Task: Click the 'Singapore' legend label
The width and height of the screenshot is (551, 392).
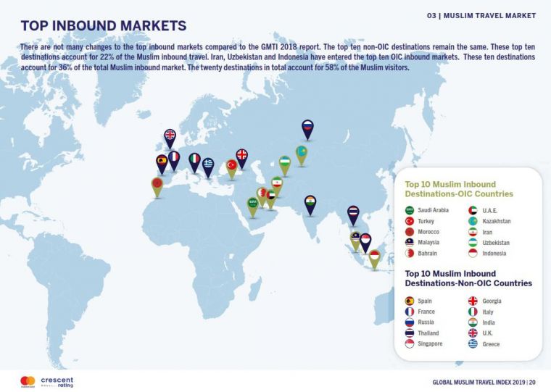Action: [x=430, y=343]
